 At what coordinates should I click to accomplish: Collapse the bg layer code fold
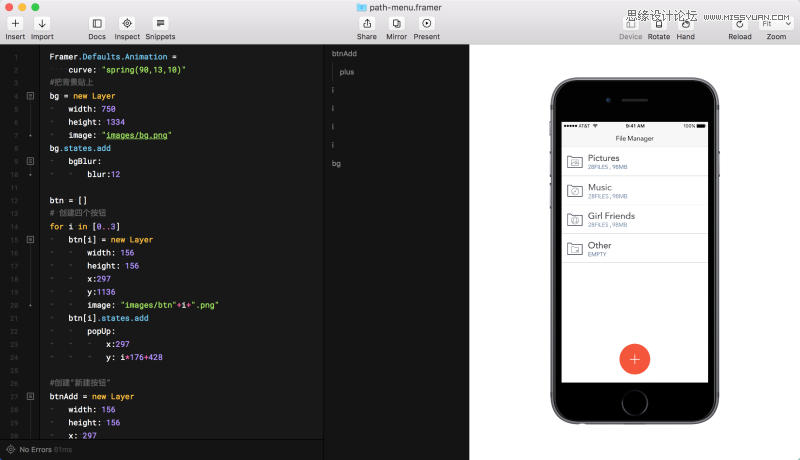(x=30, y=96)
